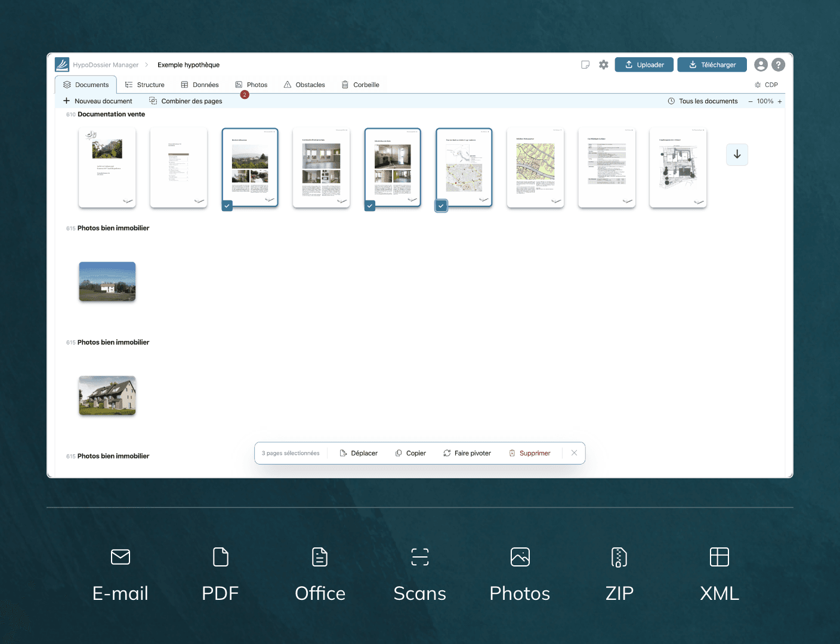Open the Corbeille tab
Image resolution: width=840 pixels, height=644 pixels.
click(360, 85)
